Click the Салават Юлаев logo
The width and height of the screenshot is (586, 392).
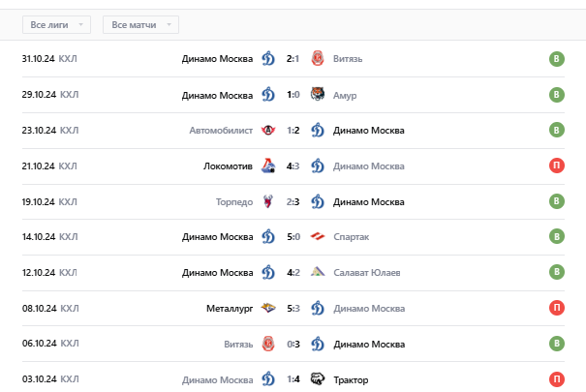(x=317, y=273)
